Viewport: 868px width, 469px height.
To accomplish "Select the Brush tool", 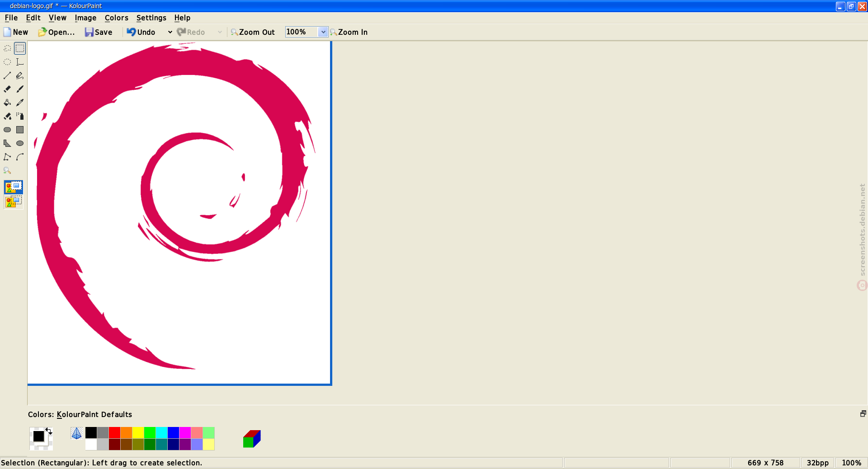I will click(20, 89).
